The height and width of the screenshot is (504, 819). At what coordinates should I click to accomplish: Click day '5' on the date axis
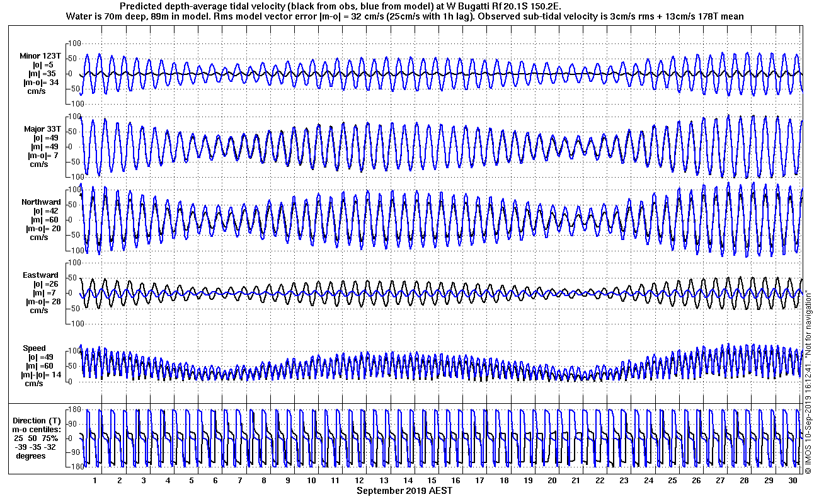point(192,481)
